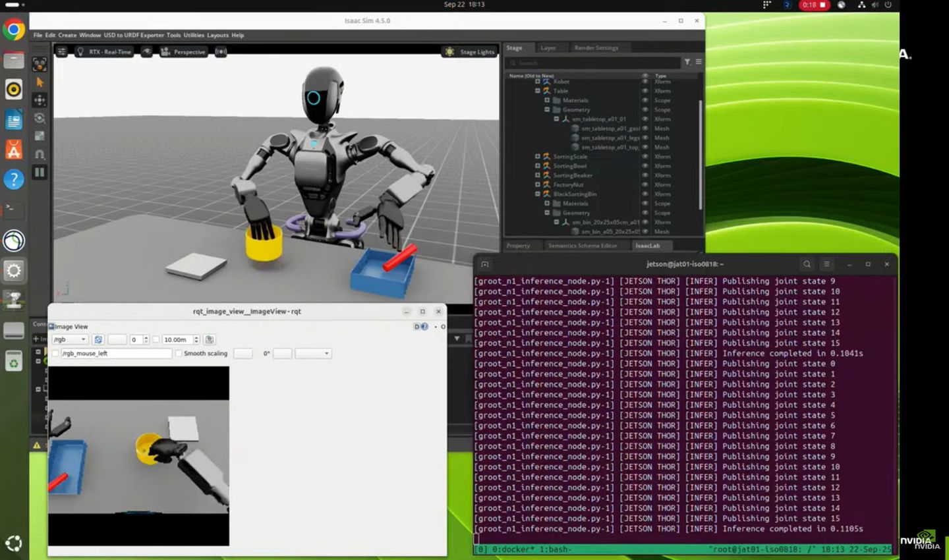Toggle visibility eye for SortingBowl
This screenshot has height=560, width=949.
pyautogui.click(x=645, y=166)
